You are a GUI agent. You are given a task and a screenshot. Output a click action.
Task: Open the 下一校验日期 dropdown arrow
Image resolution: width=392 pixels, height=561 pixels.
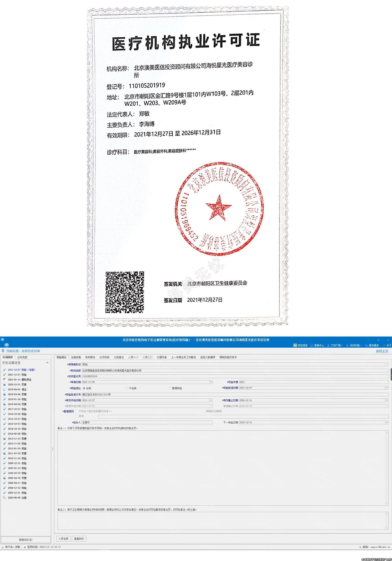tap(386, 422)
